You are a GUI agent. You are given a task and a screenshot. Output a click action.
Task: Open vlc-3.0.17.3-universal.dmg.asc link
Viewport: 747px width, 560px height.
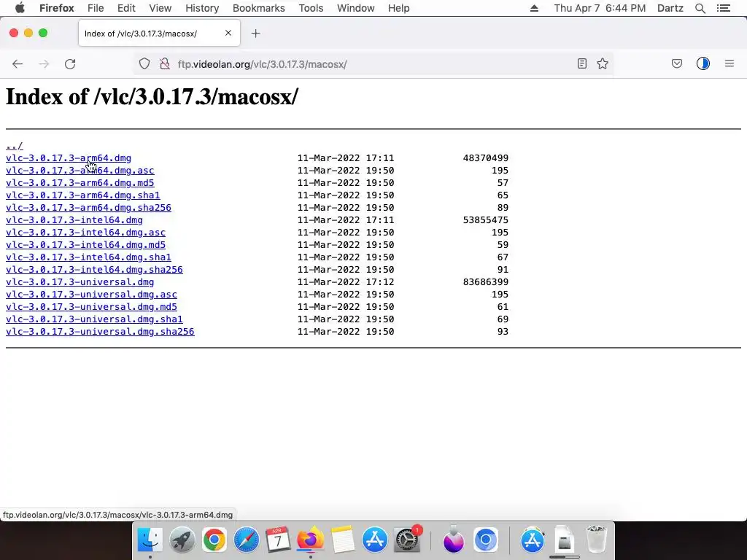pos(91,295)
